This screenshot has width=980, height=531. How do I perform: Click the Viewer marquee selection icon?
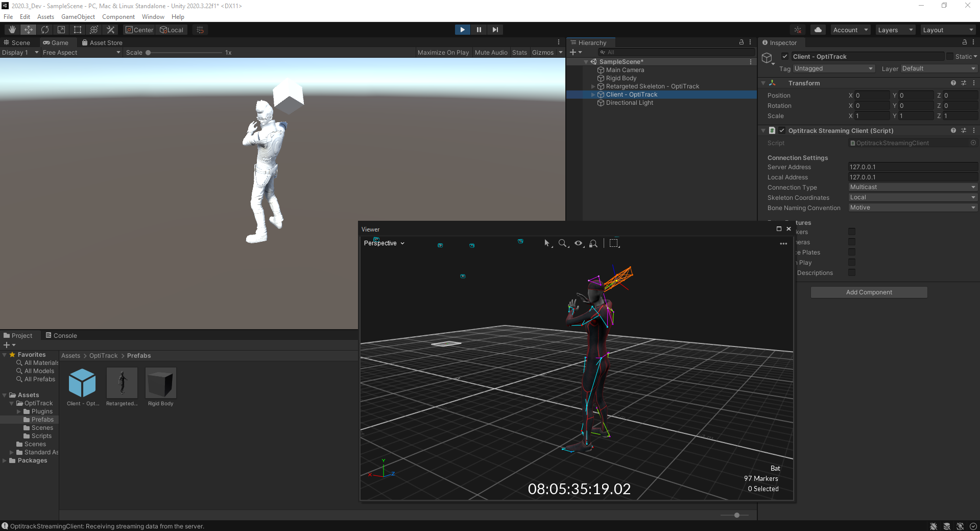(614, 243)
